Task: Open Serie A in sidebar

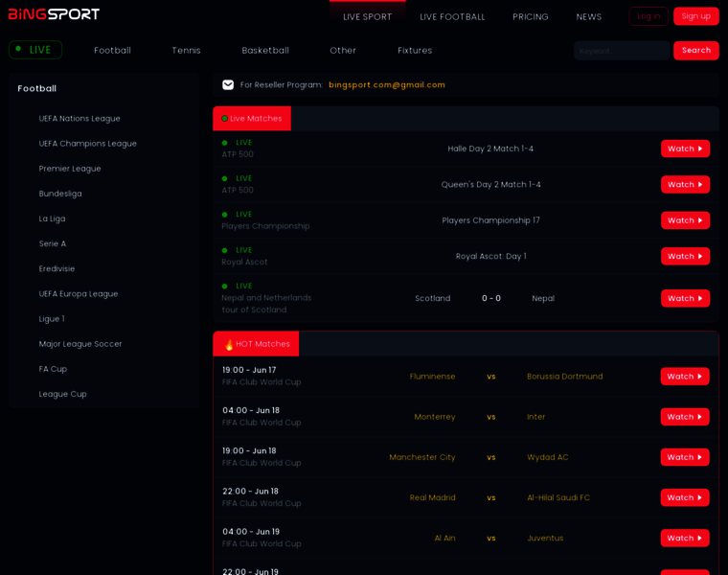Action: click(x=53, y=243)
